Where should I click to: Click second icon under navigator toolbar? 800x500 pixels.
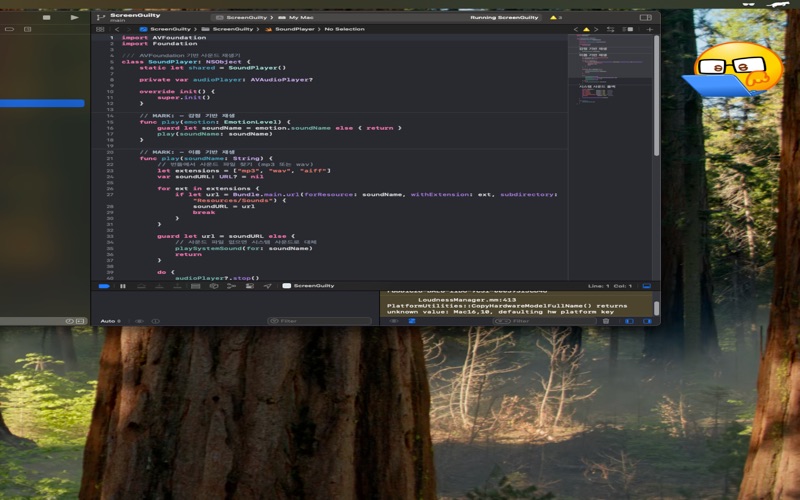click(28, 30)
